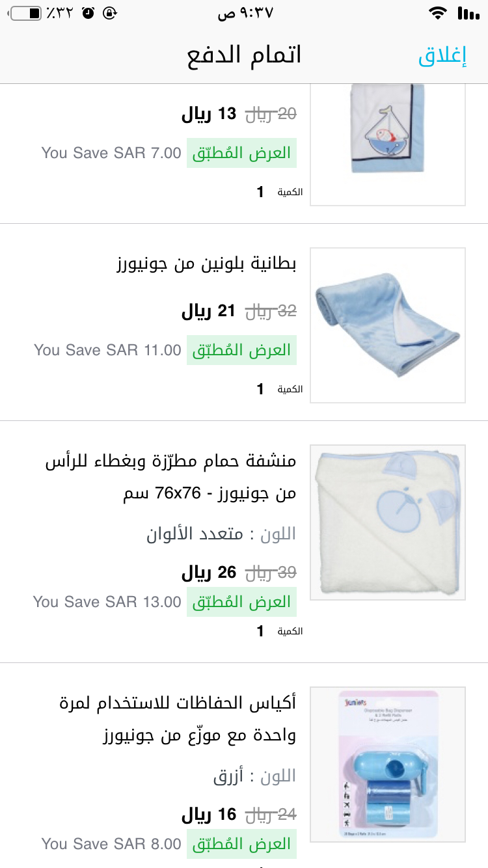This screenshot has height=868, width=488.
Task: Tap the diaper bags dispenser product title
Action: coord(177,719)
